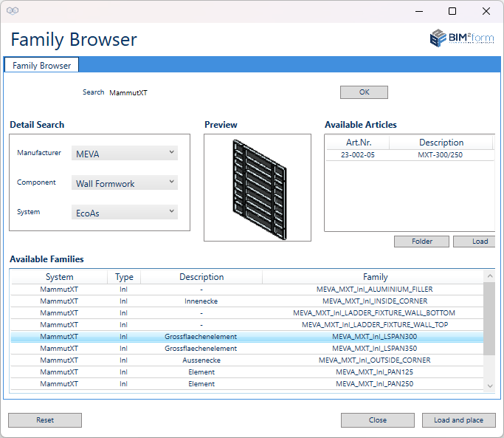Screen dimensions: 504x438
Task: Maximize the Family Browser window
Action: [452, 11]
